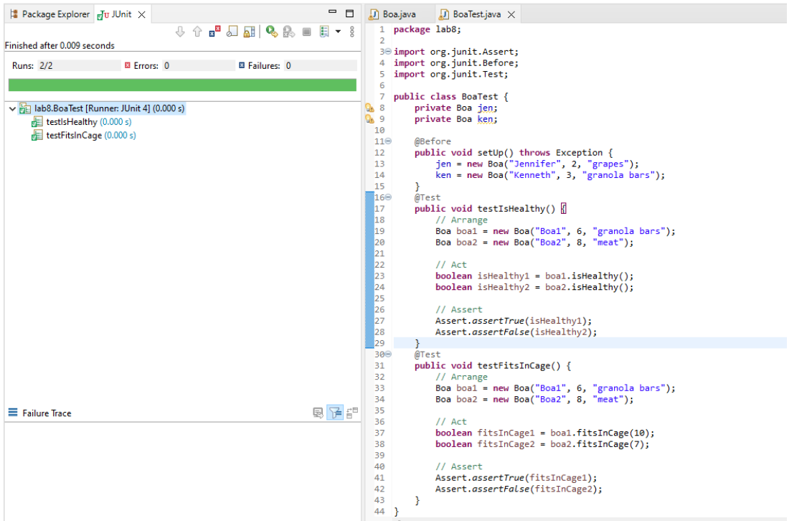The width and height of the screenshot is (812, 521).
Task: Open the Test Run History dropdown arrow
Action: click(x=338, y=32)
